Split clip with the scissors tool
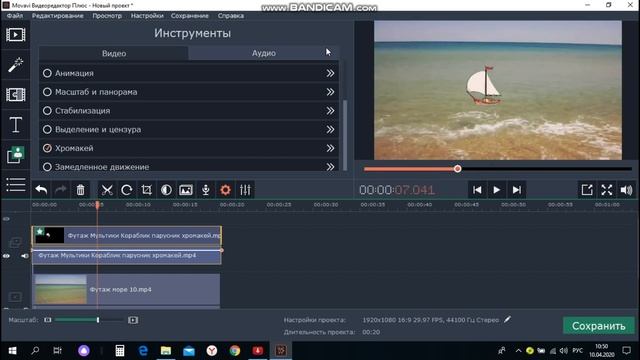640x360 pixels. 107,190
